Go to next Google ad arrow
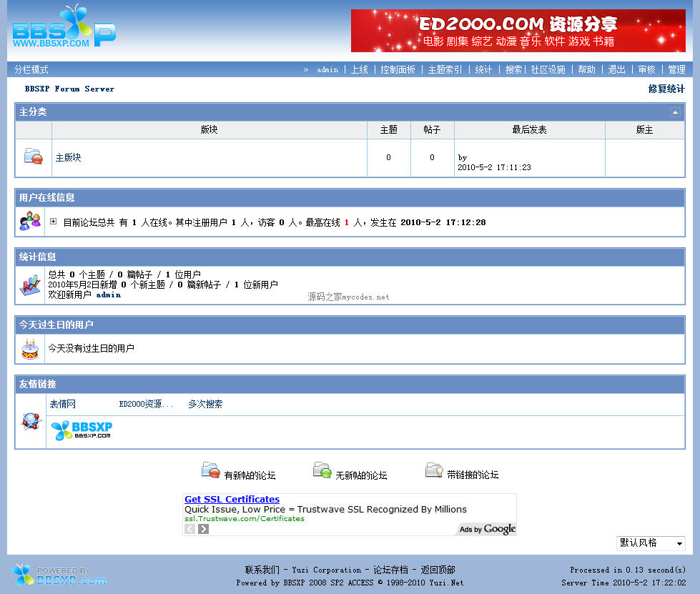The width and height of the screenshot is (700, 594). (204, 529)
